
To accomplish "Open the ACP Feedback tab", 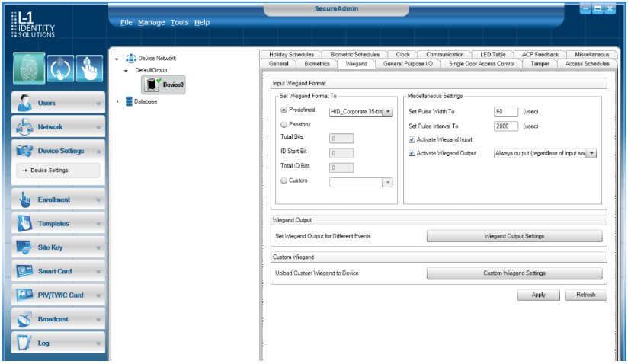I will [540, 54].
